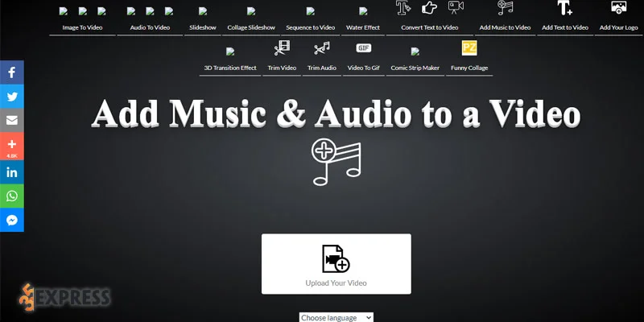Viewport: 644px width, 322px height.
Task: Share page via WhatsApp sidebar icon
Action: (x=12, y=196)
